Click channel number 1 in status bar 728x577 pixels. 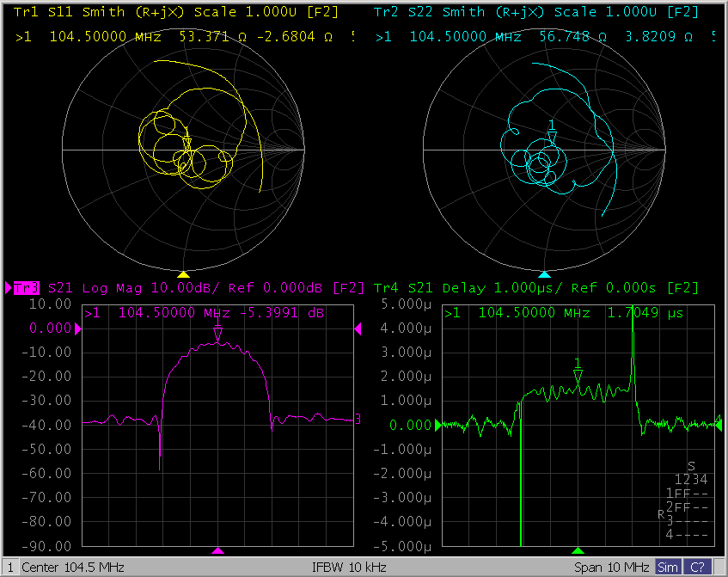pyautogui.click(x=9, y=568)
